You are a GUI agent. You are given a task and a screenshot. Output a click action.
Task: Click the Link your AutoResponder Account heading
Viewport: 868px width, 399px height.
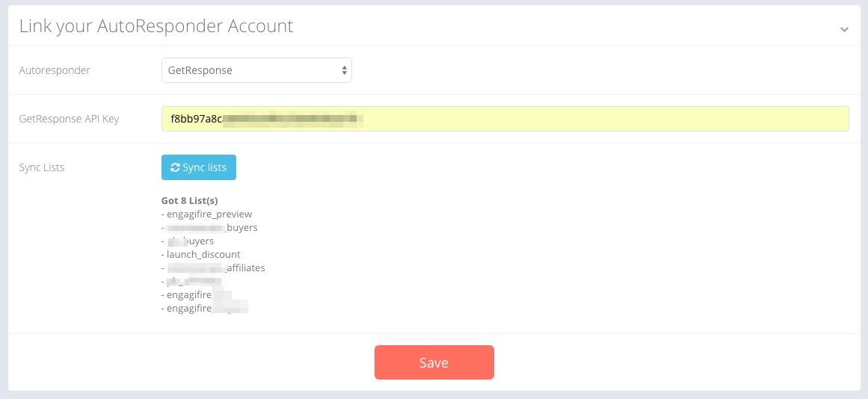click(x=156, y=26)
